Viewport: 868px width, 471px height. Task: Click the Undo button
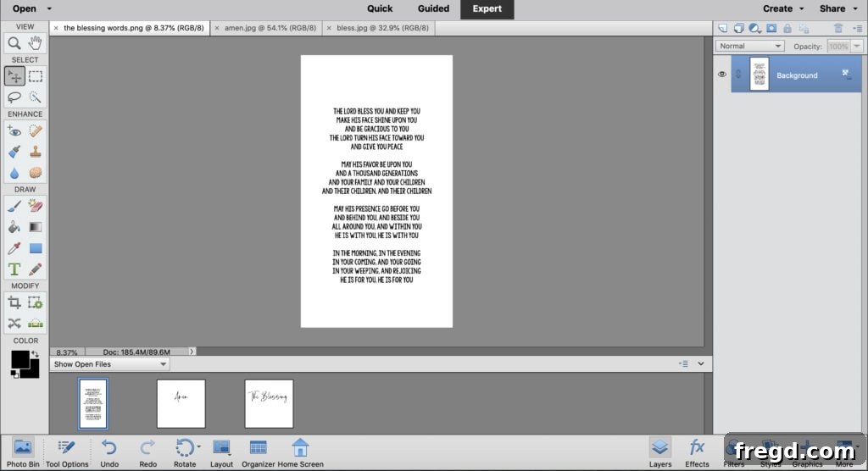[x=109, y=452]
